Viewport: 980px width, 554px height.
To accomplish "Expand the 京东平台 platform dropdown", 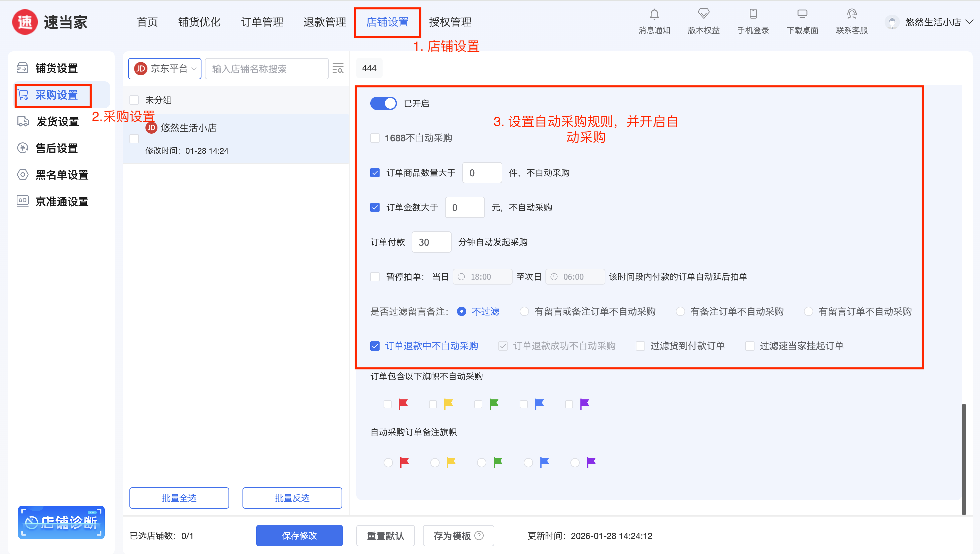I will [164, 68].
